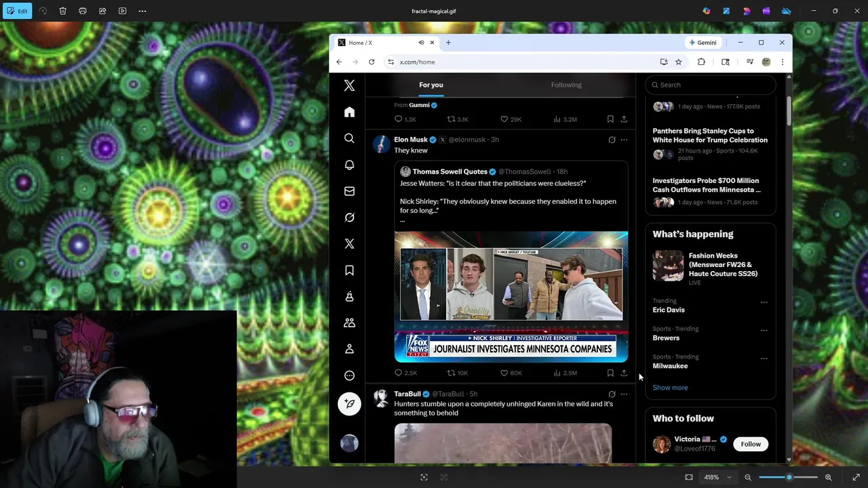
Task: Click the print icon in Photos toolbar
Action: (83, 11)
